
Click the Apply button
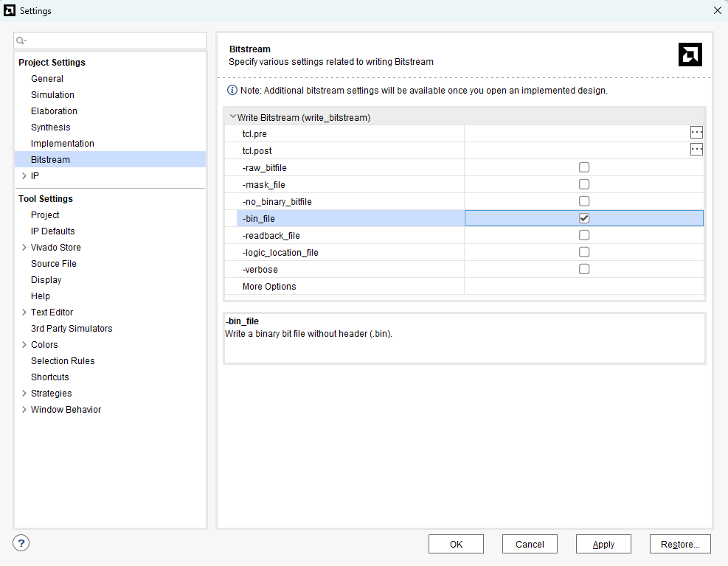tap(603, 544)
